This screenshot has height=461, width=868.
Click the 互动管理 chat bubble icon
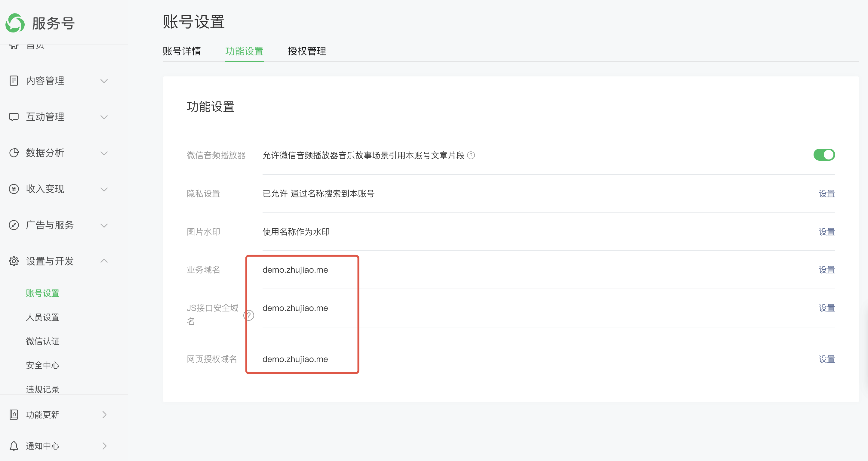tap(14, 117)
